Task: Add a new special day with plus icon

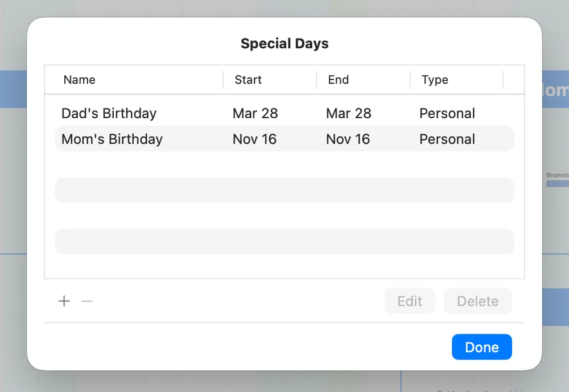Action: (64, 302)
